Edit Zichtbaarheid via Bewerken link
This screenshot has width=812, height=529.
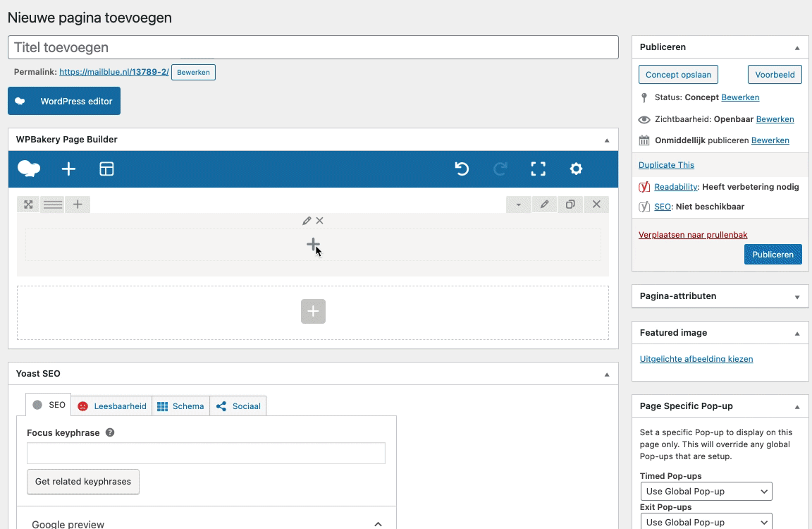(x=775, y=119)
